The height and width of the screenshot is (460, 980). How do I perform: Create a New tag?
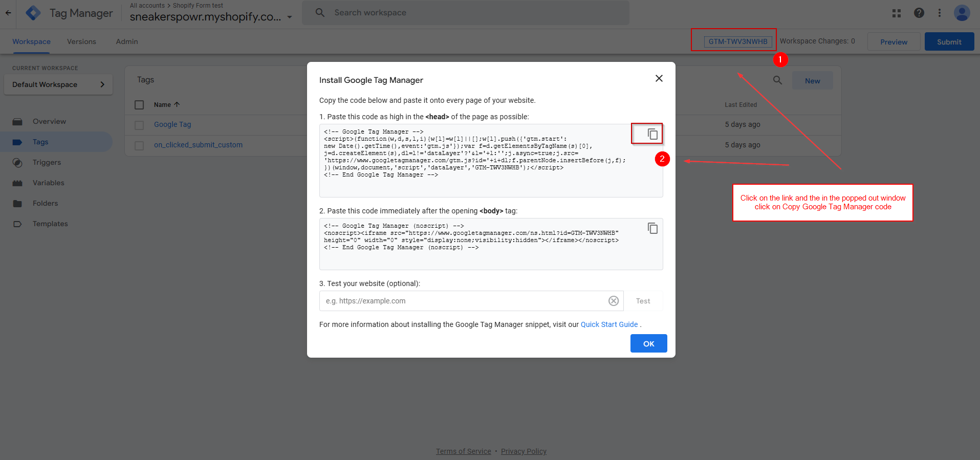pos(812,81)
